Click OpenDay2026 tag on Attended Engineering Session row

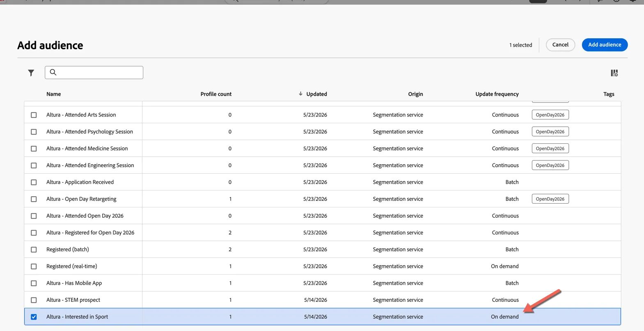click(x=550, y=165)
